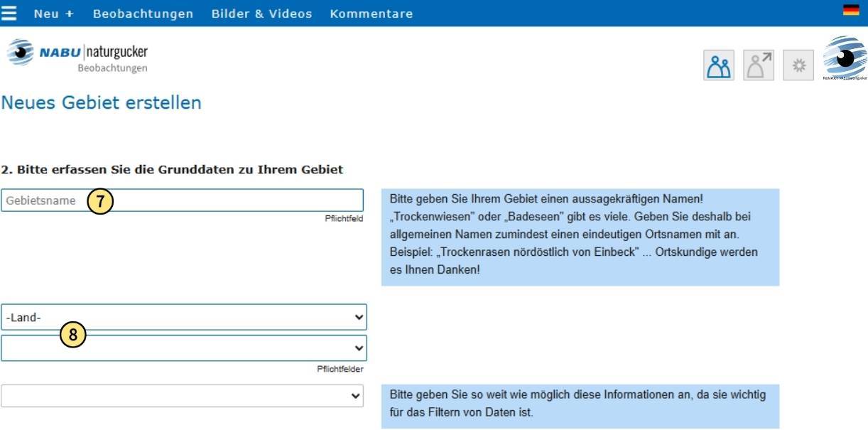Click the person-with-arrow share icon
This screenshot has height=430, width=868.
coord(759,65)
